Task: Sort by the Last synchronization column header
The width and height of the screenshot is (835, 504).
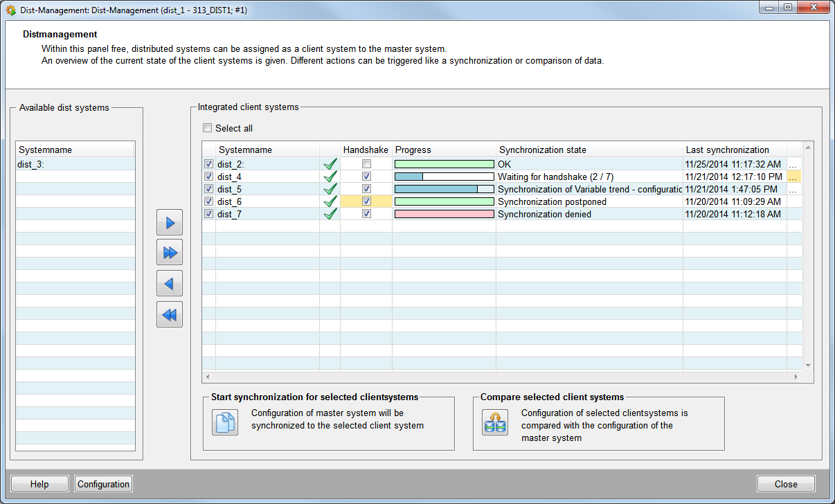Action: [734, 150]
